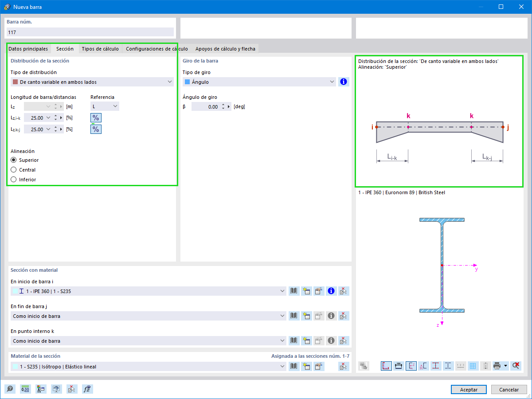Toggle plain I-section parts icon
The image size is (532, 399).
click(x=448, y=366)
